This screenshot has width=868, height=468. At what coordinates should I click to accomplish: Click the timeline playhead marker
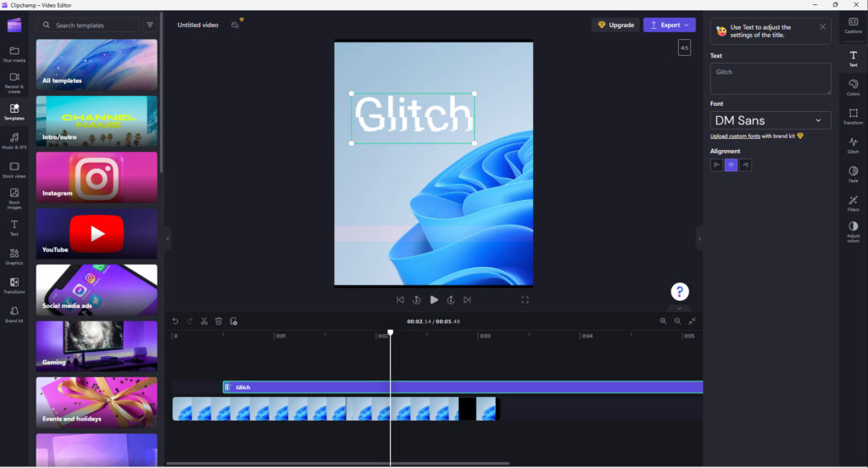[x=390, y=332]
